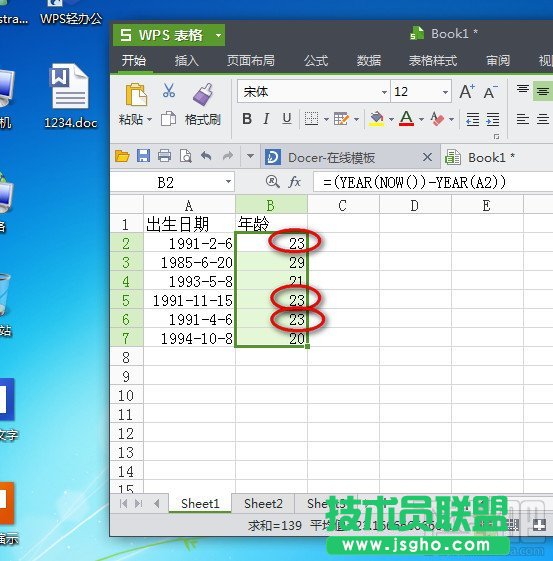Screen dimensions: 553x561
Task: Open 1234.doc desktop file
Action: pyautogui.click(x=70, y=96)
